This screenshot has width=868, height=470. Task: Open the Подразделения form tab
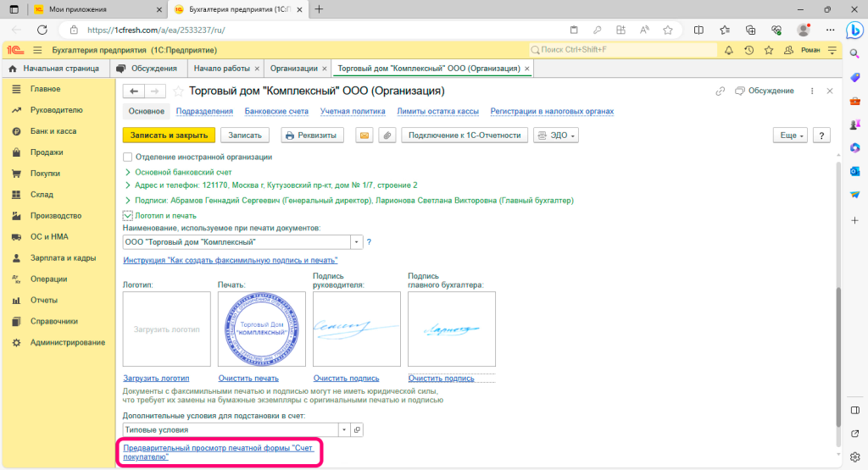[x=204, y=112]
